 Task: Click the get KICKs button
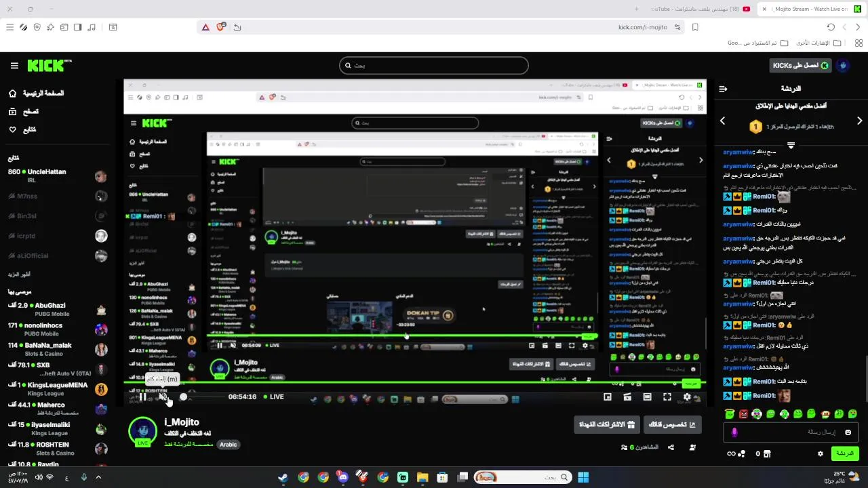(800, 66)
